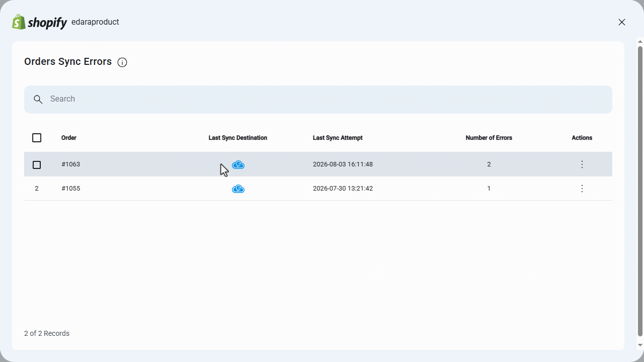Click the cloud sync icon for order #1063

[238, 164]
